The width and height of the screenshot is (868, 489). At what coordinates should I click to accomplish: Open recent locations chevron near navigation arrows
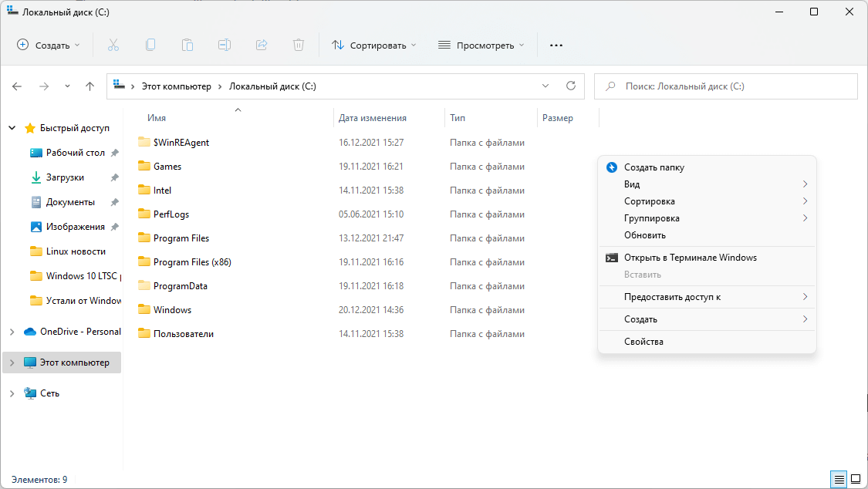coord(67,86)
